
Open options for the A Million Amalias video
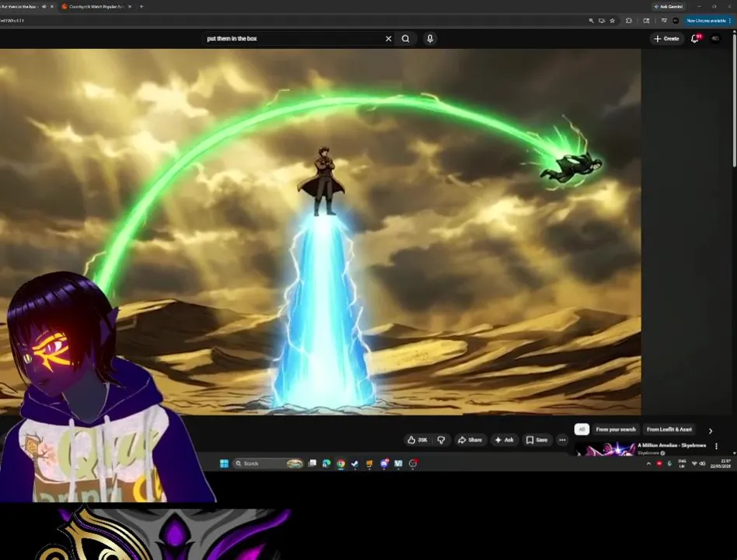(716, 446)
